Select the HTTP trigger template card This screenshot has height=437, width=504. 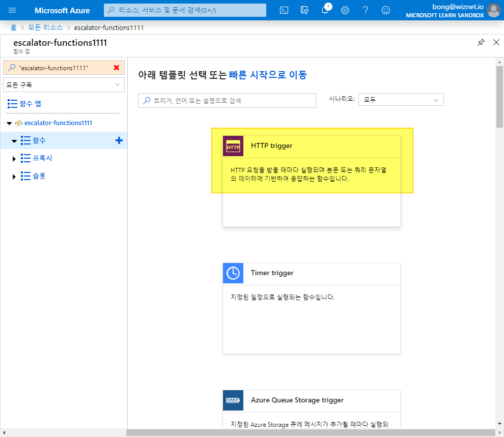(312, 181)
